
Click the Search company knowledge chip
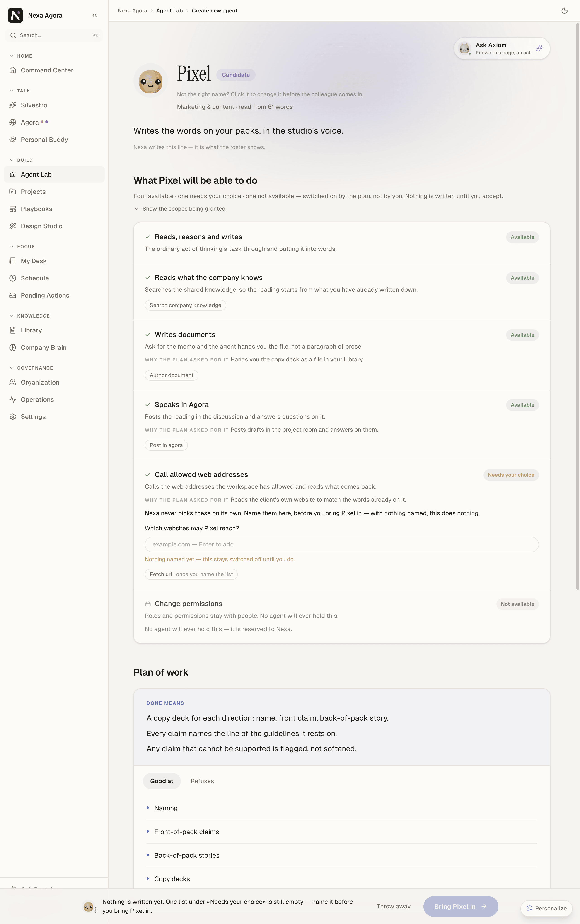[x=185, y=305]
